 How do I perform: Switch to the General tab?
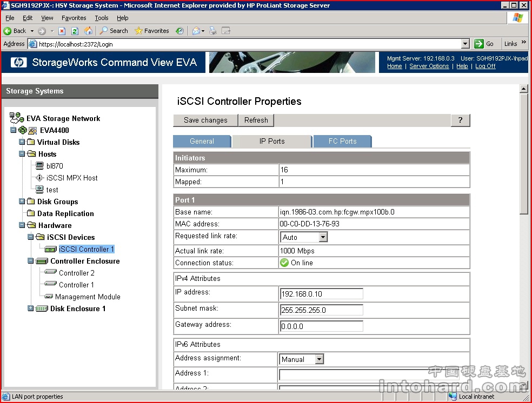202,142
